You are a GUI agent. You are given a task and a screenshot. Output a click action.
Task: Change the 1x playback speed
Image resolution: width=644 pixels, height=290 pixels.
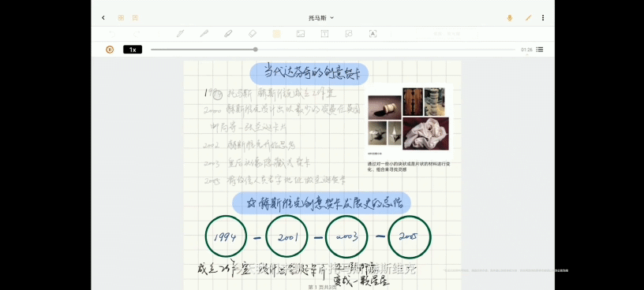tap(133, 50)
